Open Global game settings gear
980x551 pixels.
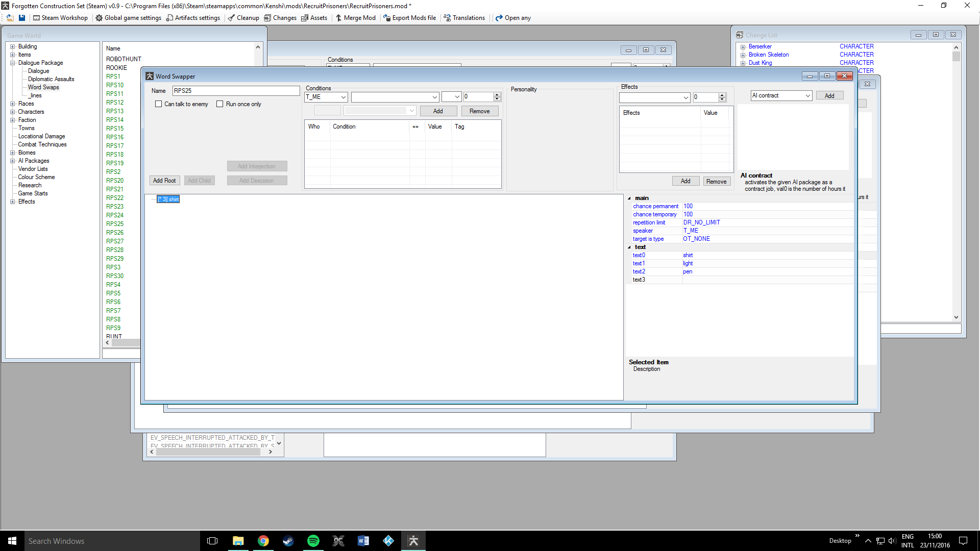coord(128,18)
